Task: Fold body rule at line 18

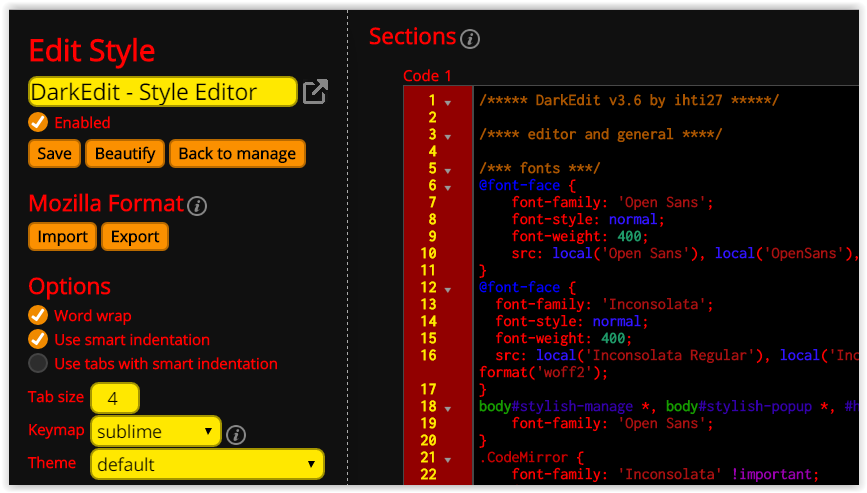Action: coord(448,409)
